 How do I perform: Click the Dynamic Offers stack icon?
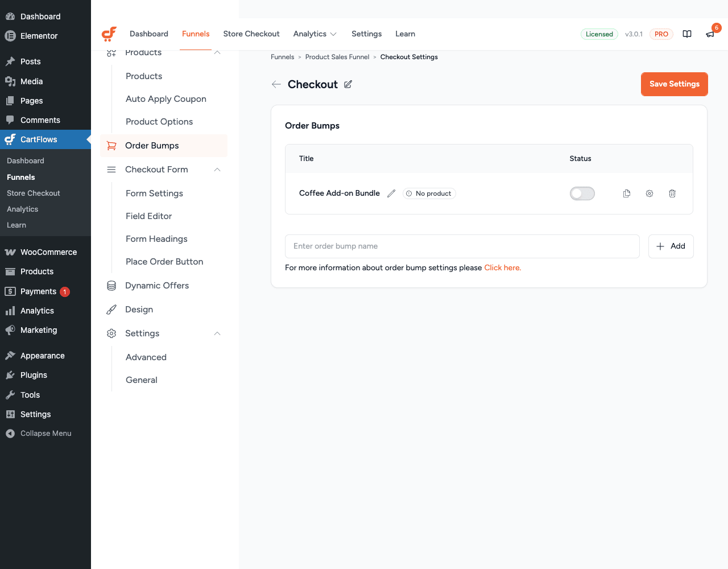pyautogui.click(x=111, y=286)
